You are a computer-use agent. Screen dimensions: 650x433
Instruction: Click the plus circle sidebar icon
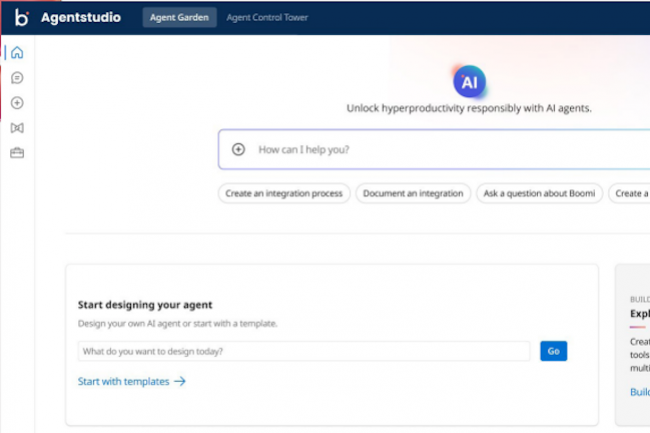pos(17,103)
